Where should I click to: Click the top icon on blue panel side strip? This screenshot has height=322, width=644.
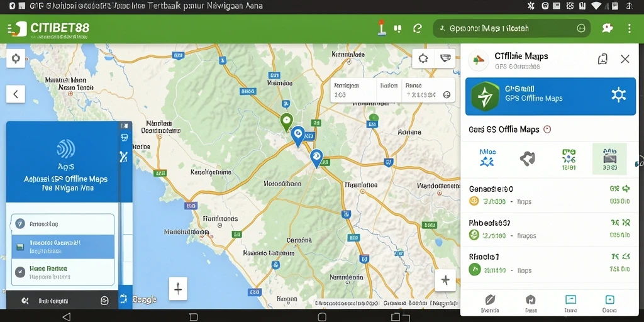point(124,138)
